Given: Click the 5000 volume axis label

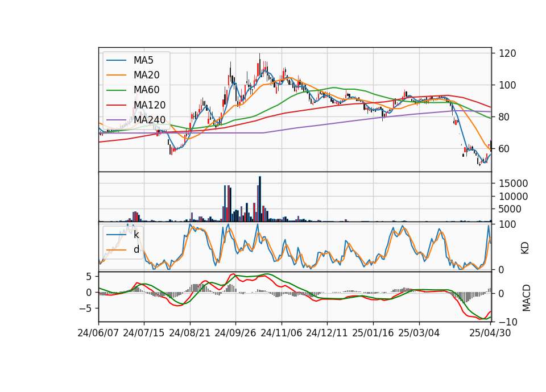Looking at the screenshot, I should click(x=510, y=209).
